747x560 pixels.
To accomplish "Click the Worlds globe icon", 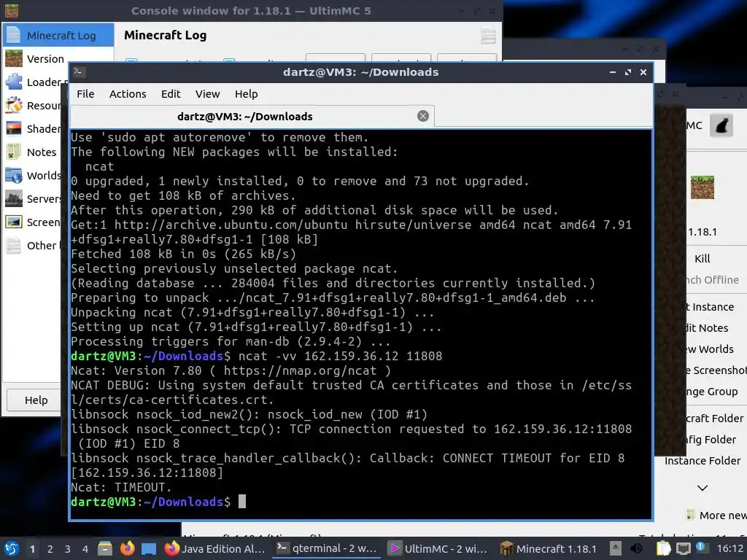I will [x=14, y=175].
